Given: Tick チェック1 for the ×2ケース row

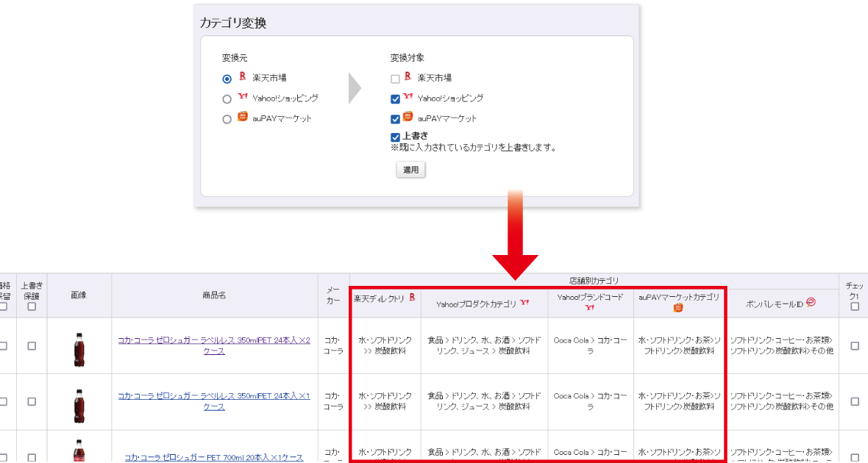Looking at the screenshot, I should point(855,345).
